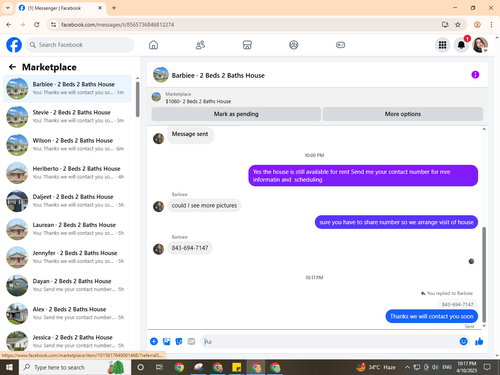The height and width of the screenshot is (375, 500).
Task: Open Jessica conversation in list
Action: [x=67, y=341]
